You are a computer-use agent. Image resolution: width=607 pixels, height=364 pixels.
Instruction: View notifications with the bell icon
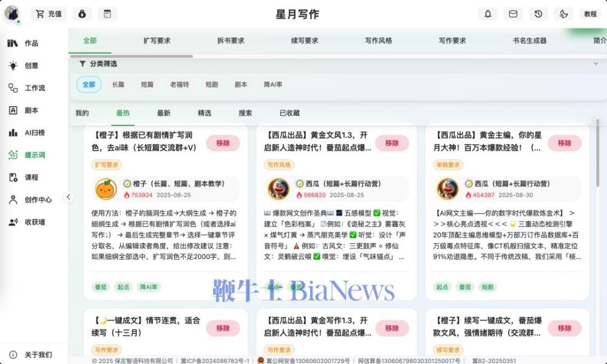coord(487,13)
